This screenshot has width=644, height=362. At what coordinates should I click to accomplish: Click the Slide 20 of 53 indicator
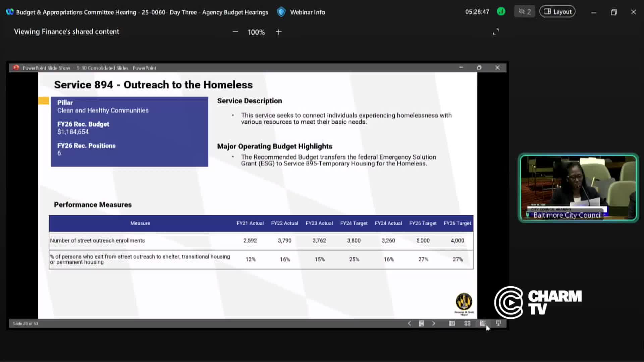coord(25,323)
